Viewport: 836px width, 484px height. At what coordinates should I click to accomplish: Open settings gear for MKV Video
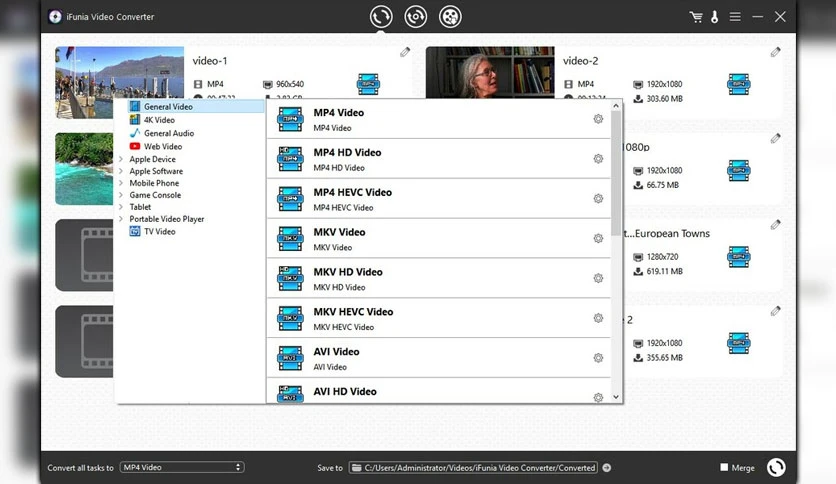598,238
